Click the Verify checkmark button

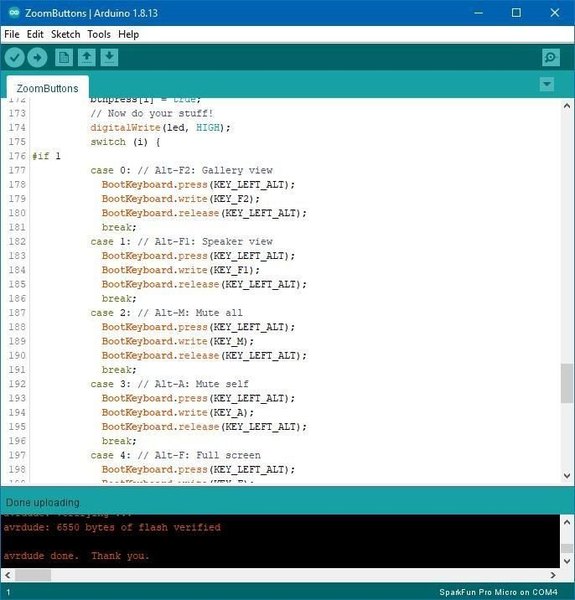click(15, 58)
